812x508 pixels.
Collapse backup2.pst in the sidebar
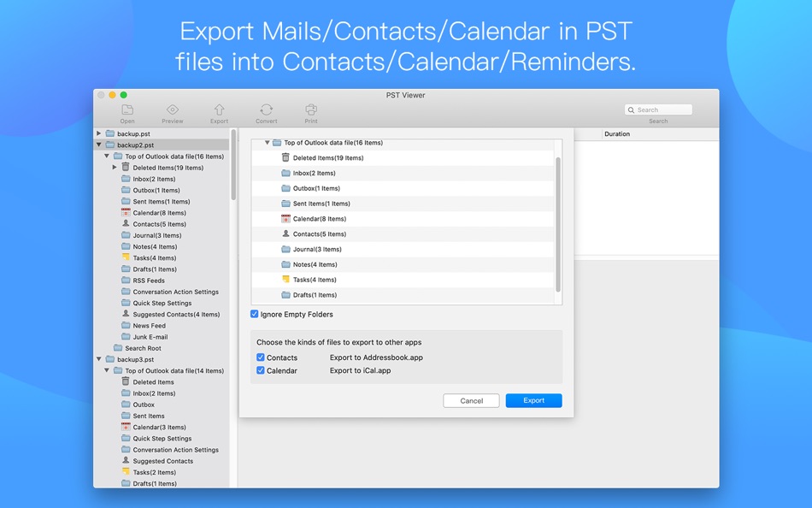[x=99, y=145]
